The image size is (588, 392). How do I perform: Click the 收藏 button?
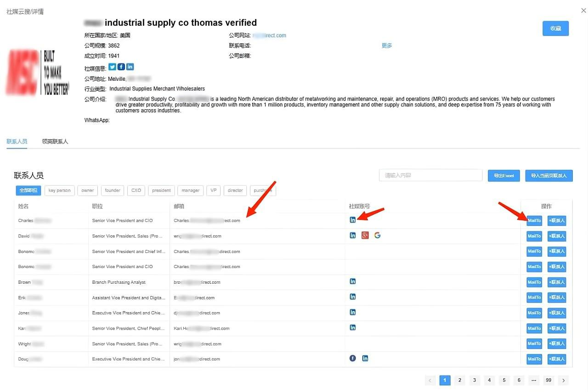(556, 28)
